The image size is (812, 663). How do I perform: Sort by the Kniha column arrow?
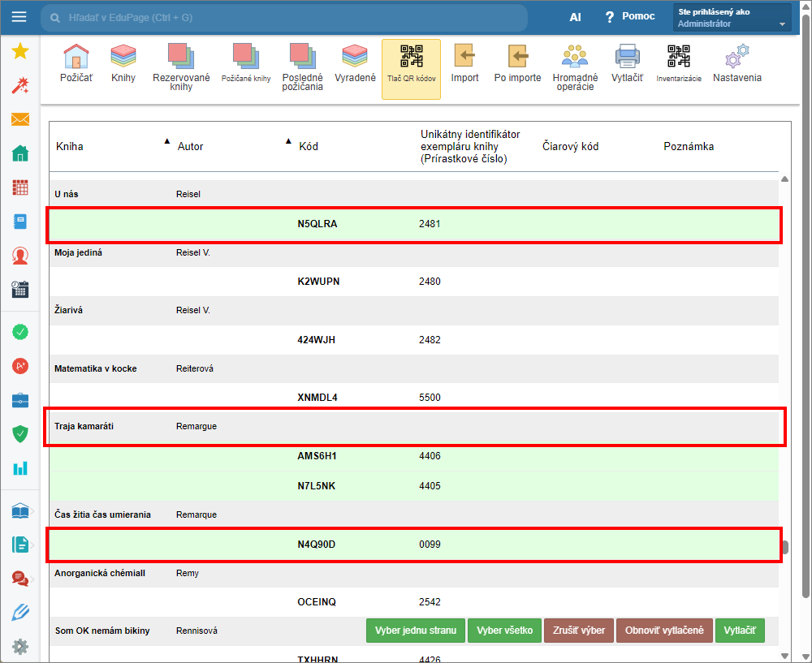(x=167, y=141)
